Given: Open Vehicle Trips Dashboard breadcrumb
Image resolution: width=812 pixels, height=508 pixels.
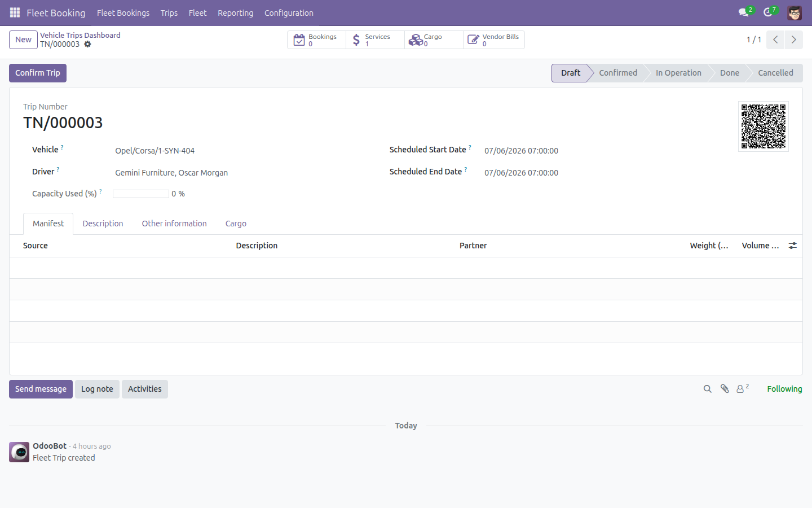Looking at the screenshot, I should pyautogui.click(x=80, y=35).
